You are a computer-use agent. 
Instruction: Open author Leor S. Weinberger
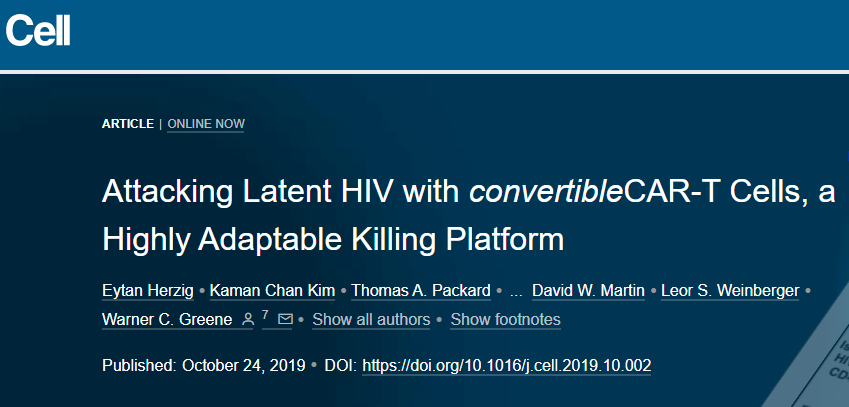coord(730,291)
